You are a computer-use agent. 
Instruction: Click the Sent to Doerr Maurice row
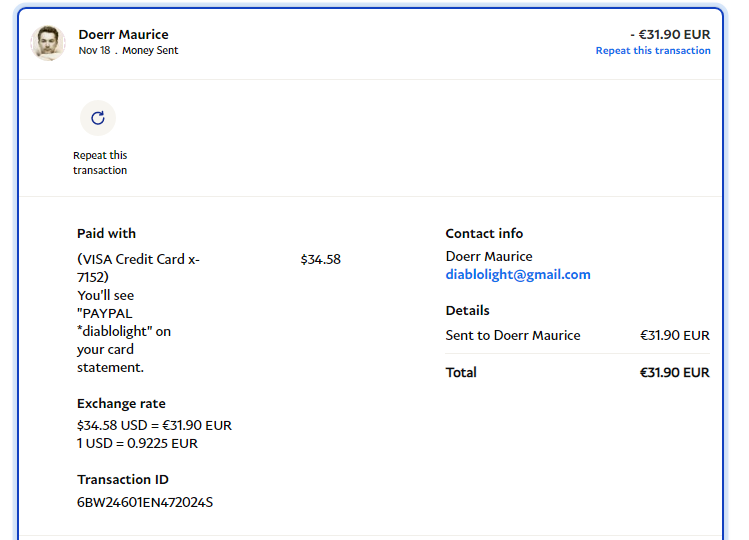coord(513,336)
